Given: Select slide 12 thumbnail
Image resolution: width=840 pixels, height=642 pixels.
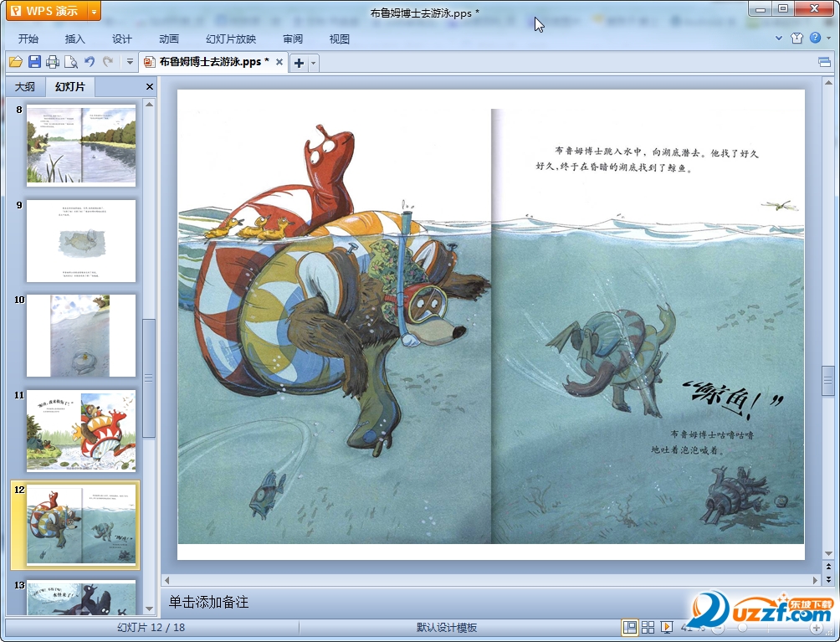Looking at the screenshot, I should coord(81,525).
